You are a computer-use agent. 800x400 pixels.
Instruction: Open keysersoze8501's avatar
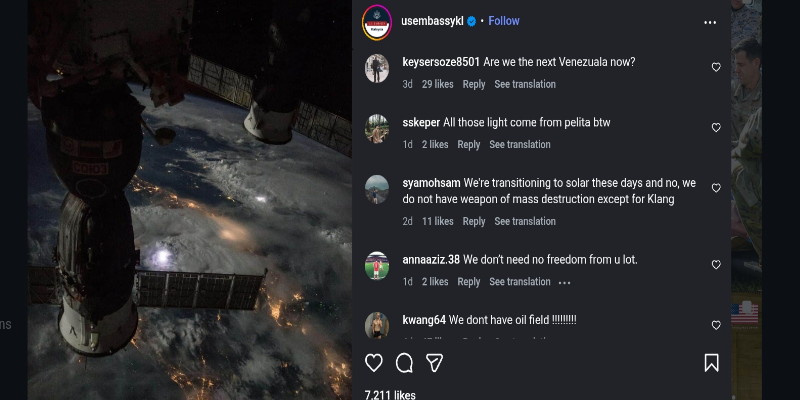click(x=377, y=68)
